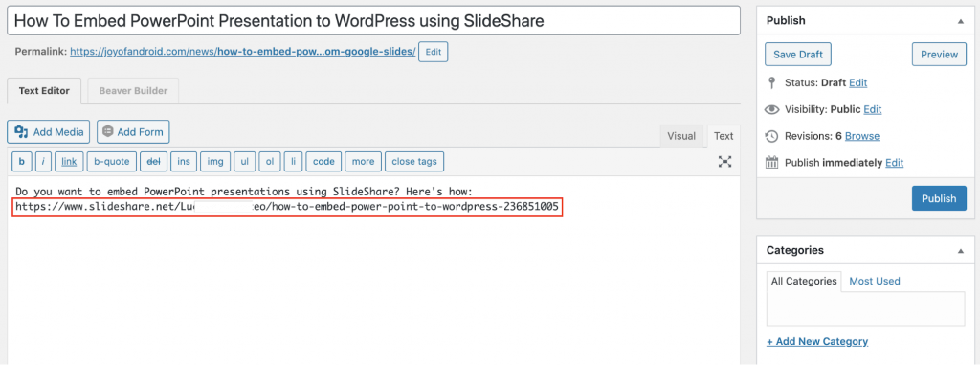980x365 pixels.
Task: Edit the post Visibility setting
Action: point(873,109)
